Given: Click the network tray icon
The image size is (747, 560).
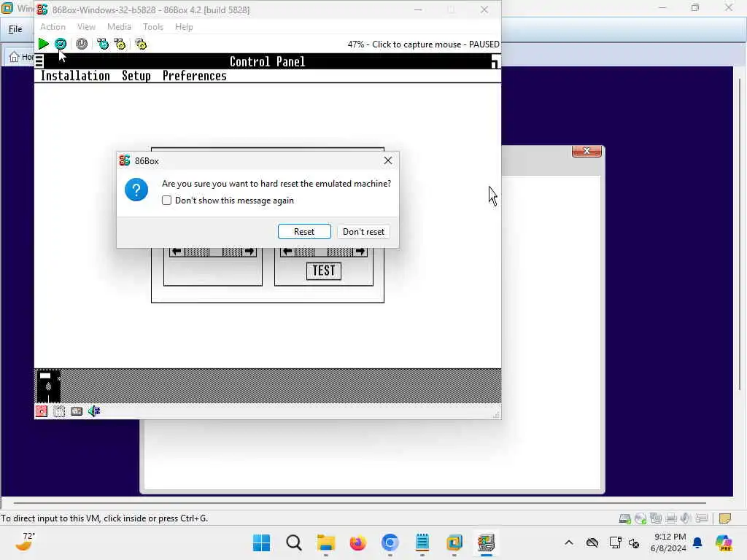Looking at the screenshot, I should click(x=615, y=542).
